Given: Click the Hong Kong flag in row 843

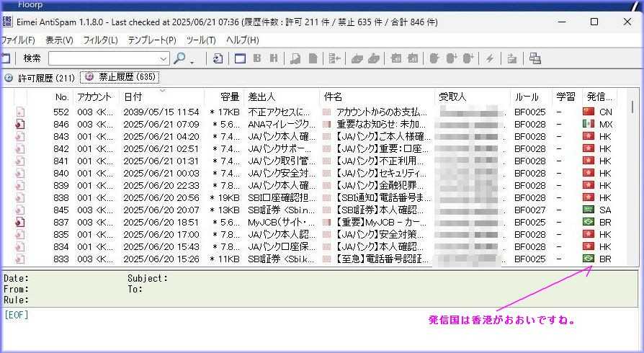Looking at the screenshot, I should tap(589, 136).
